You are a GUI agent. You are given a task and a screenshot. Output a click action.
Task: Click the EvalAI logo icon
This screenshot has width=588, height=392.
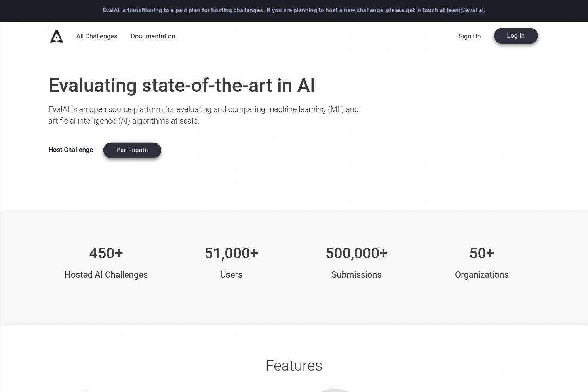coord(57,36)
